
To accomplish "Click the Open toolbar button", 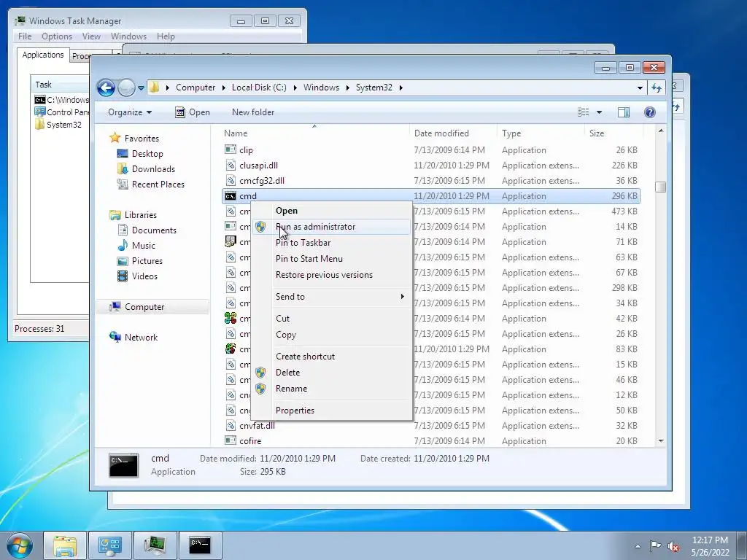I will click(x=193, y=112).
